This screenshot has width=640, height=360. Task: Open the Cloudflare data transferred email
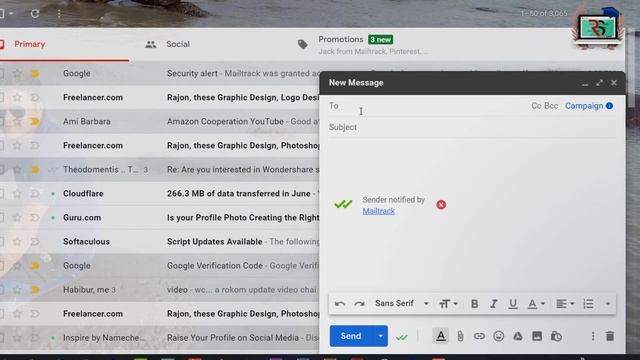click(x=160, y=193)
